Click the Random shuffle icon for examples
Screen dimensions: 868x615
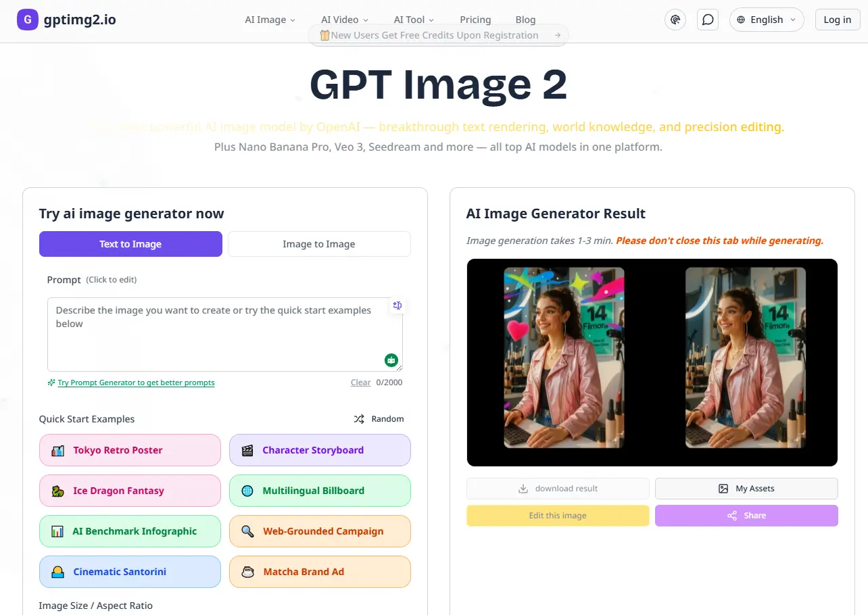coord(359,418)
